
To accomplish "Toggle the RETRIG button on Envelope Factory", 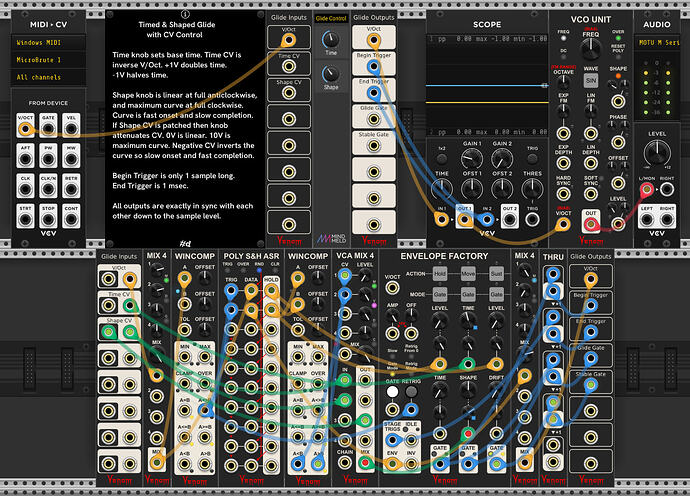I will click(411, 391).
